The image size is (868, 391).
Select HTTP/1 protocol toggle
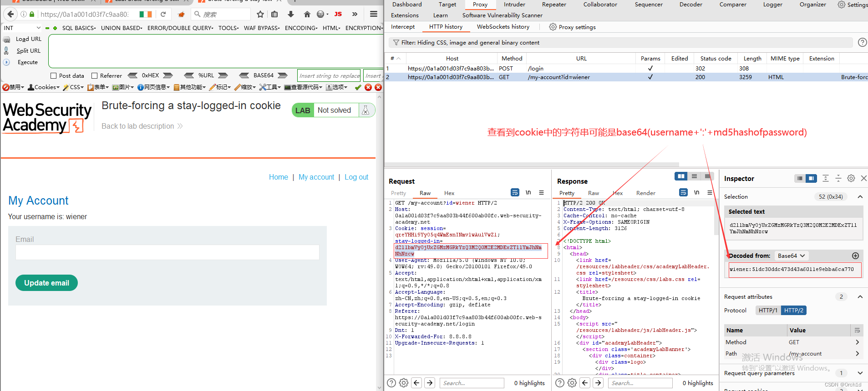coord(768,311)
